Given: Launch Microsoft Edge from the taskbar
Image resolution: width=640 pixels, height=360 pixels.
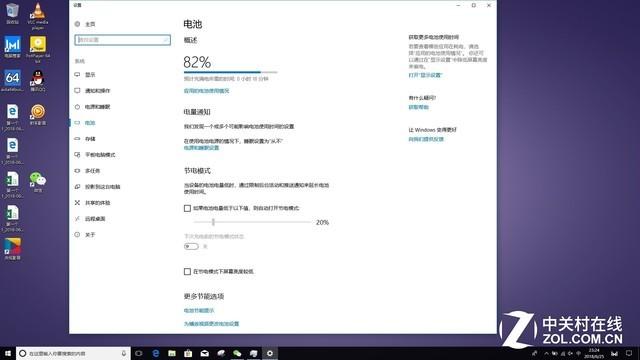Looking at the screenshot, I should [x=156, y=353].
